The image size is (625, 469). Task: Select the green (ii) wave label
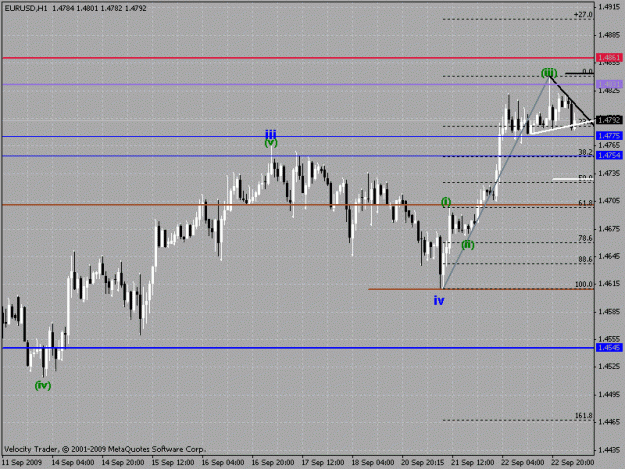coord(468,245)
